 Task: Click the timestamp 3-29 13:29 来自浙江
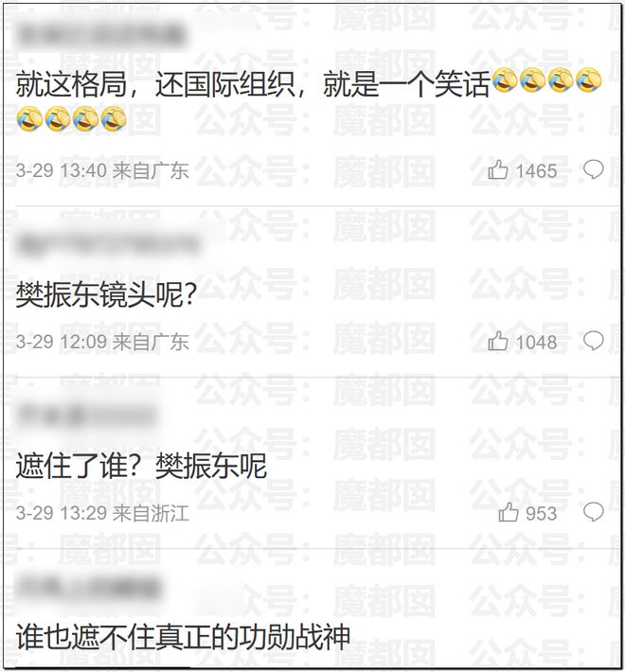(x=102, y=513)
